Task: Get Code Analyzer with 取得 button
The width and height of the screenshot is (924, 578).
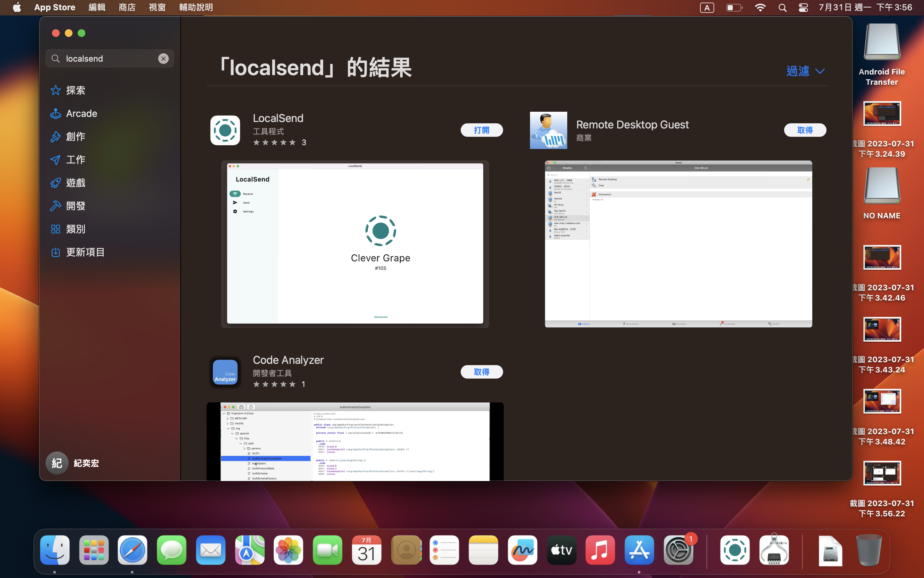Action: click(x=482, y=372)
